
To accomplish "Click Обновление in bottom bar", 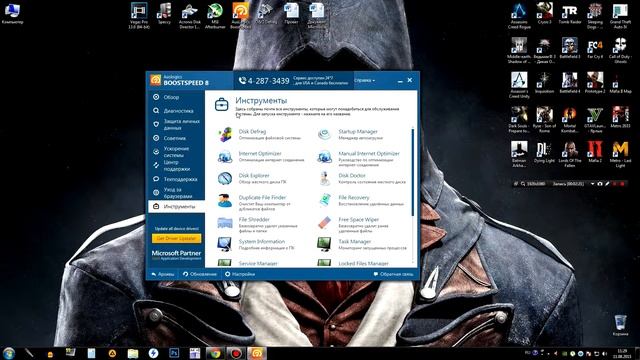I will [200, 274].
